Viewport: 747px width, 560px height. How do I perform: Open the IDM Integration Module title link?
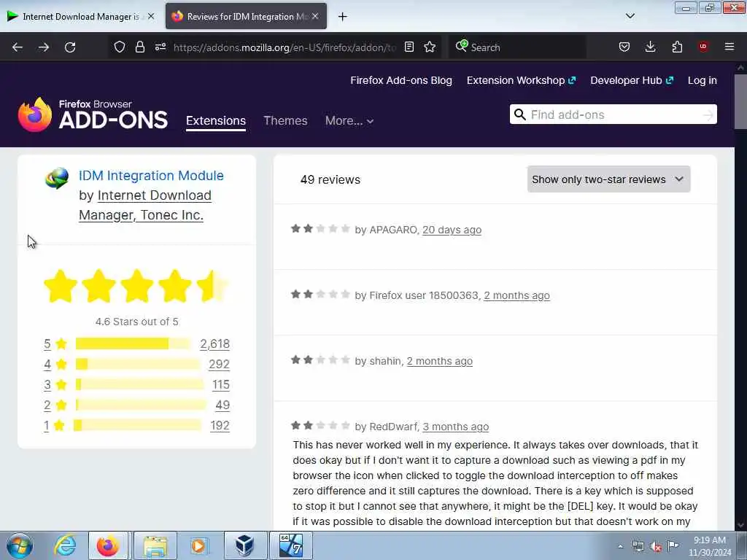151,176
